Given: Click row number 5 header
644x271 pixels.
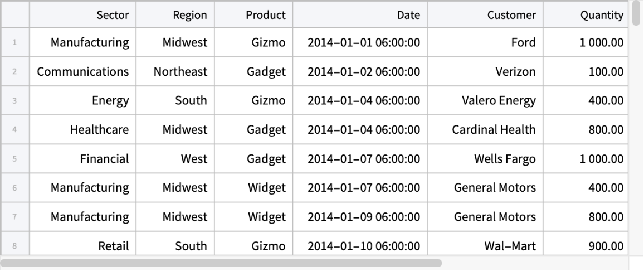Looking at the screenshot, I should tap(14, 159).
